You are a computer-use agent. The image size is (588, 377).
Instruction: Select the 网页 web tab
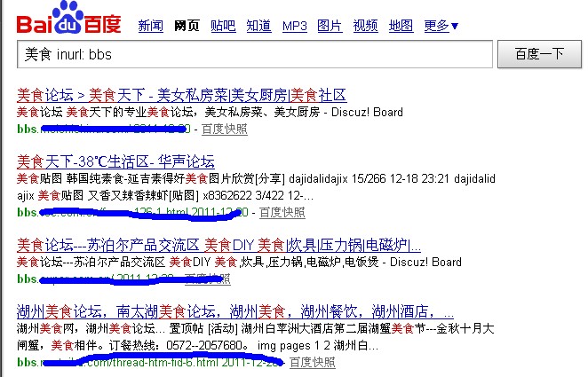[187, 26]
